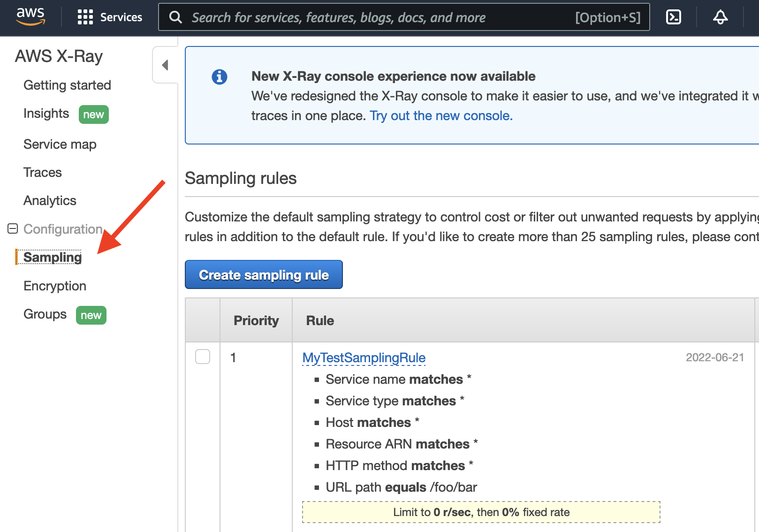The width and height of the screenshot is (759, 532).
Task: Click the AWS logo home icon
Action: [x=30, y=16]
